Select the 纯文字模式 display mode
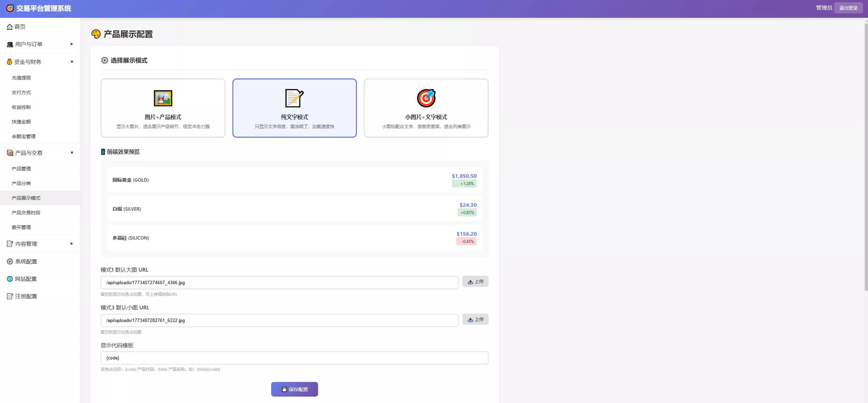Image resolution: width=868 pixels, height=403 pixels. point(294,108)
